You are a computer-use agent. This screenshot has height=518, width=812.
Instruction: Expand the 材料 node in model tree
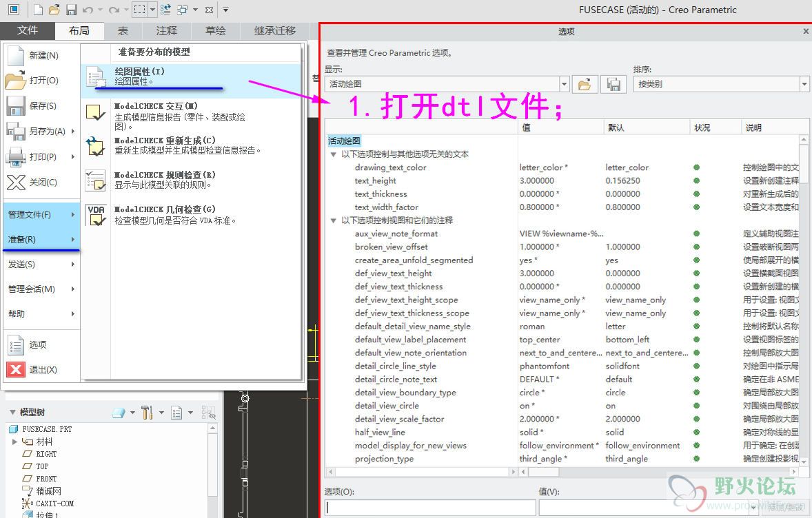click(x=14, y=442)
